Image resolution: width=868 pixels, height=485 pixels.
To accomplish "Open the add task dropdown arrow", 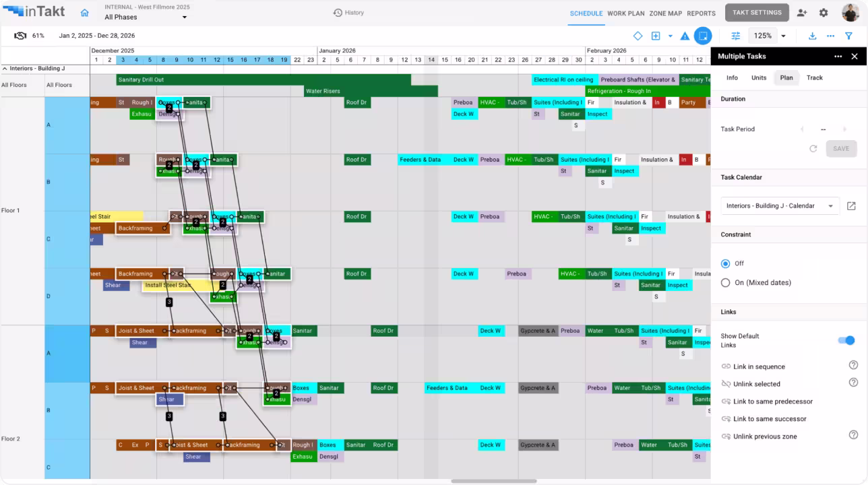I will (x=670, y=36).
